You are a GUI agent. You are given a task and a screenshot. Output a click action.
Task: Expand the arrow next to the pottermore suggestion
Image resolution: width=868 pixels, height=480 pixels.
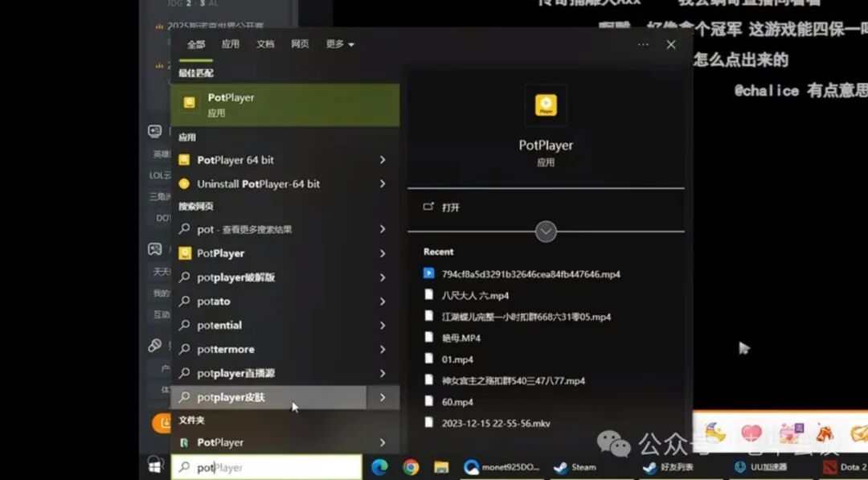point(383,349)
